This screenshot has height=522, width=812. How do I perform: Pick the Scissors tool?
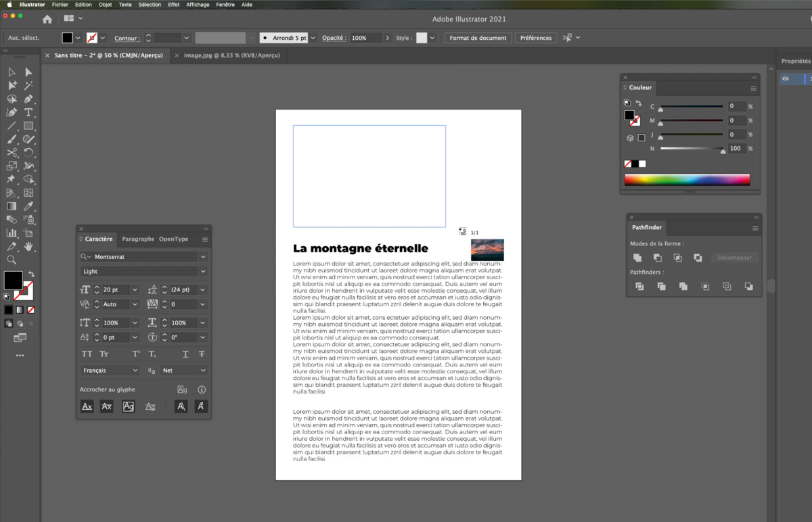click(12, 153)
